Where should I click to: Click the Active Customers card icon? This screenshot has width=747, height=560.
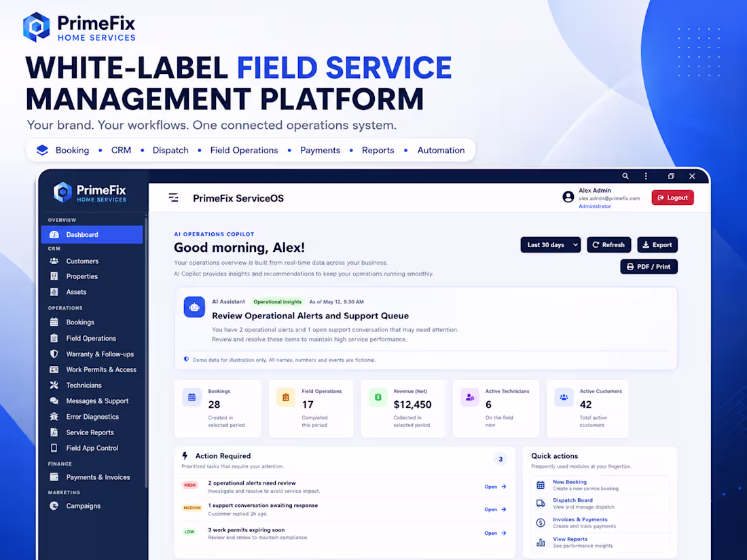[564, 397]
